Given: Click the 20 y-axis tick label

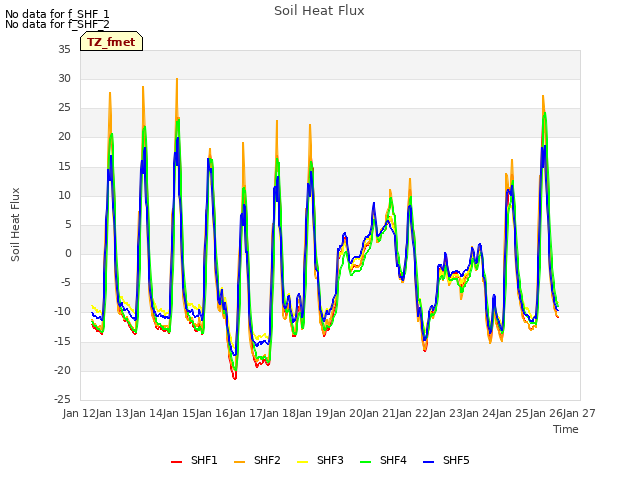Looking at the screenshot, I should [x=64, y=137].
